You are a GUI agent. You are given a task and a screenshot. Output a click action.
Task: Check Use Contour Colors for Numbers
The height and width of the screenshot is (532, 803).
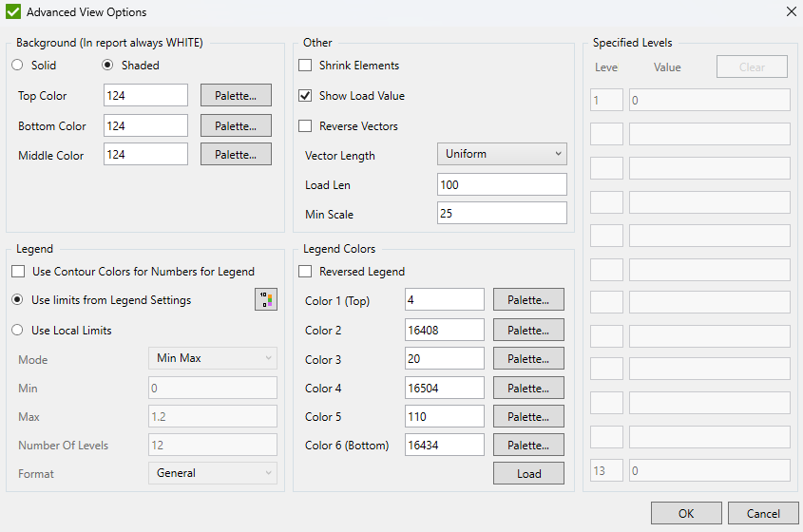click(x=18, y=272)
